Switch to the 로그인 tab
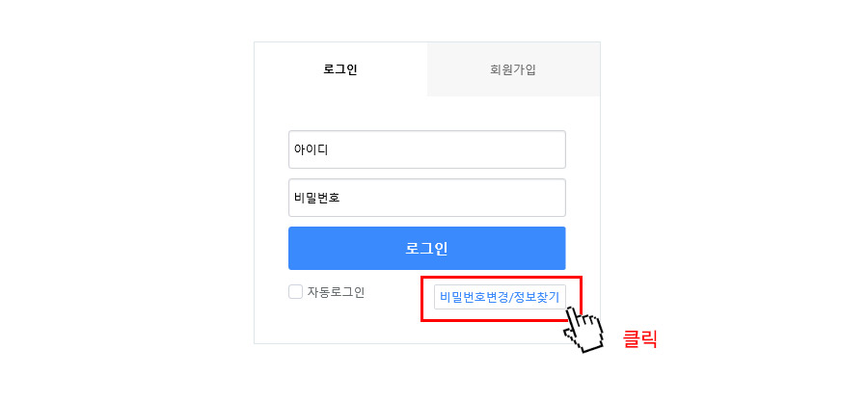868x403 pixels. 340,69
